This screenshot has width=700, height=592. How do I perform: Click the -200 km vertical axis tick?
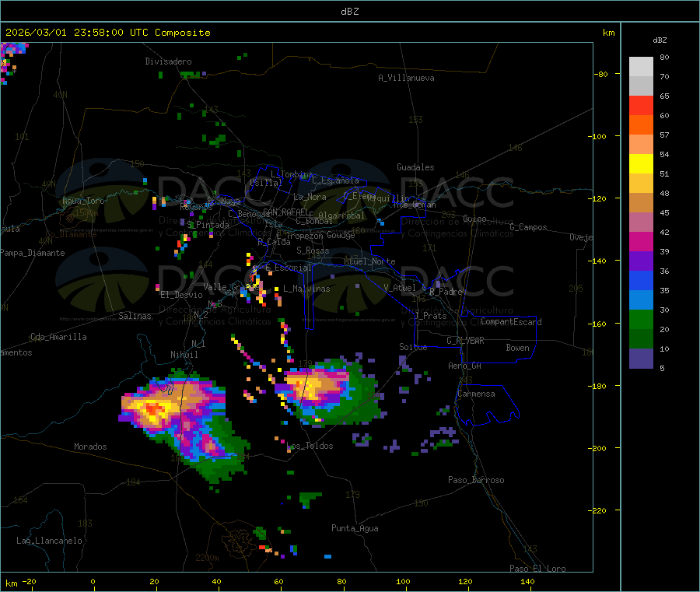599,448
